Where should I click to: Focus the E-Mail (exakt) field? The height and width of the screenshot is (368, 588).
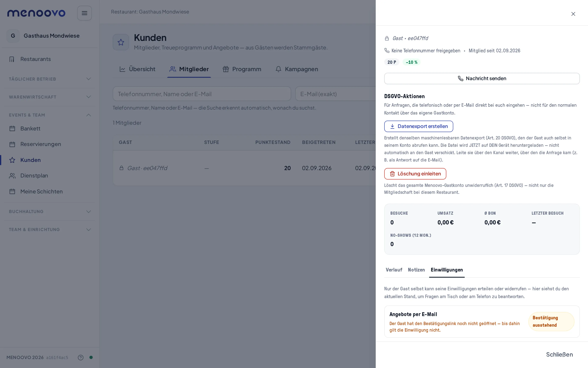(336, 94)
